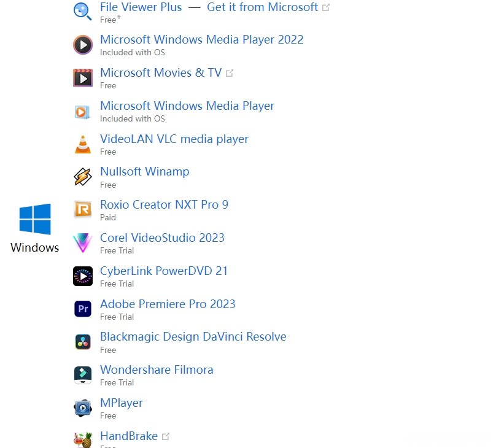496x448 pixels.
Task: Open the CyberLink PowerDVD 21 link
Action: tap(164, 271)
